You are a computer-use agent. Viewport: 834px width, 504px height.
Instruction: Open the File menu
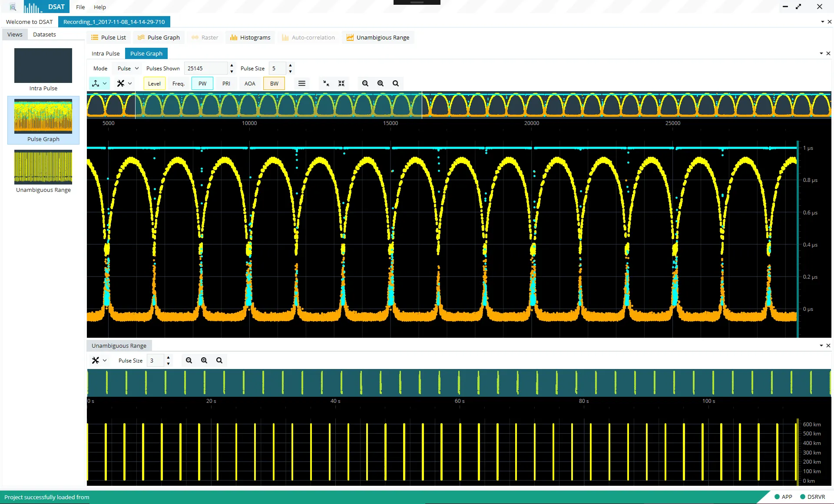coord(80,7)
